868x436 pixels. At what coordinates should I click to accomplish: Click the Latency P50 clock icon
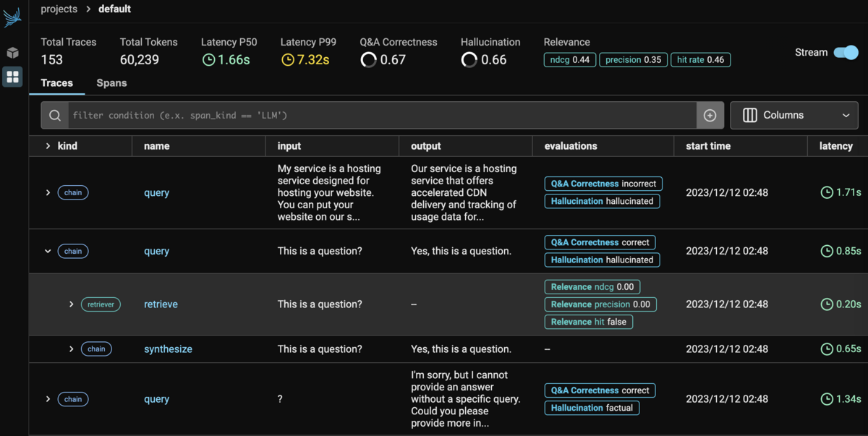[208, 60]
